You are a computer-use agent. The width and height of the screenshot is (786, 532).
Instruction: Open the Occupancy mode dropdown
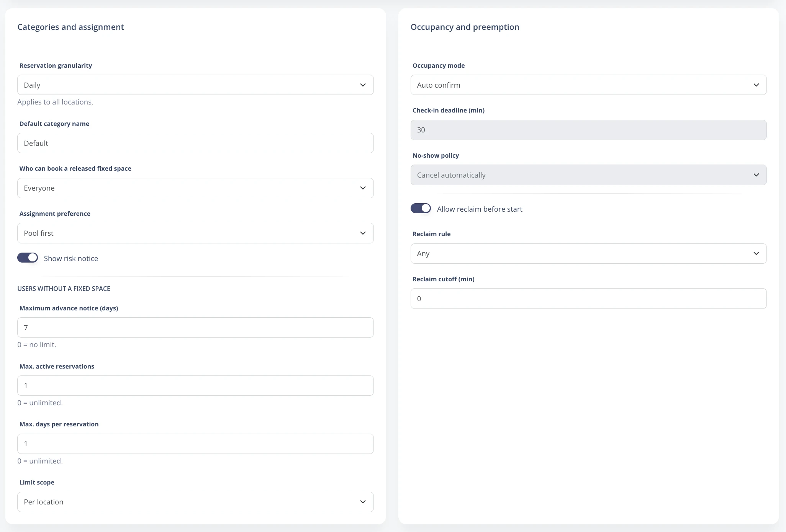(x=588, y=85)
